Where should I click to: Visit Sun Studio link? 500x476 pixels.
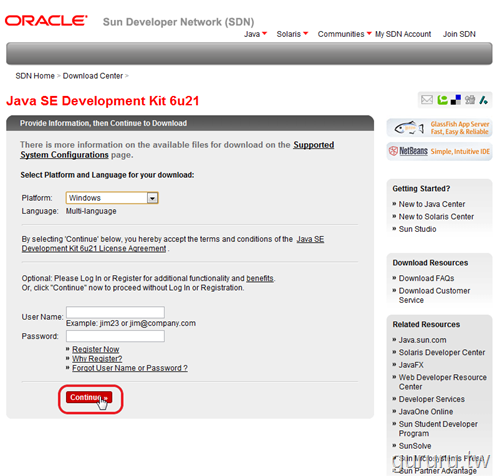tap(417, 229)
